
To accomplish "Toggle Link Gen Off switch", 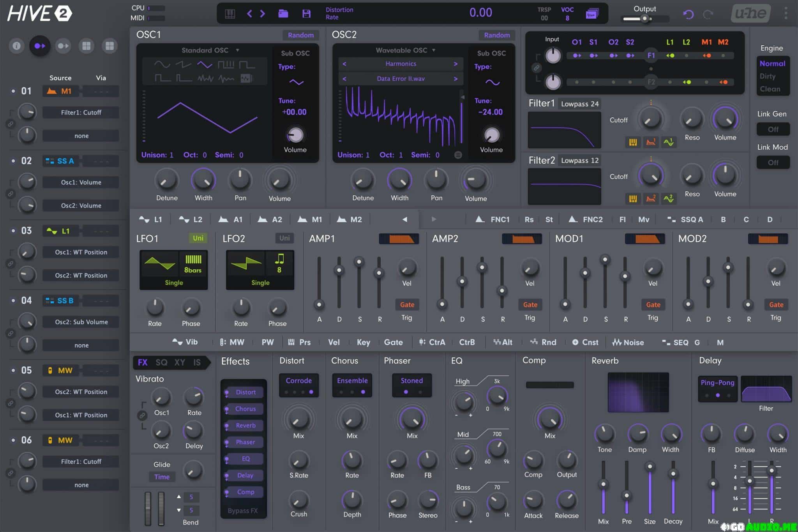I will [x=773, y=129].
